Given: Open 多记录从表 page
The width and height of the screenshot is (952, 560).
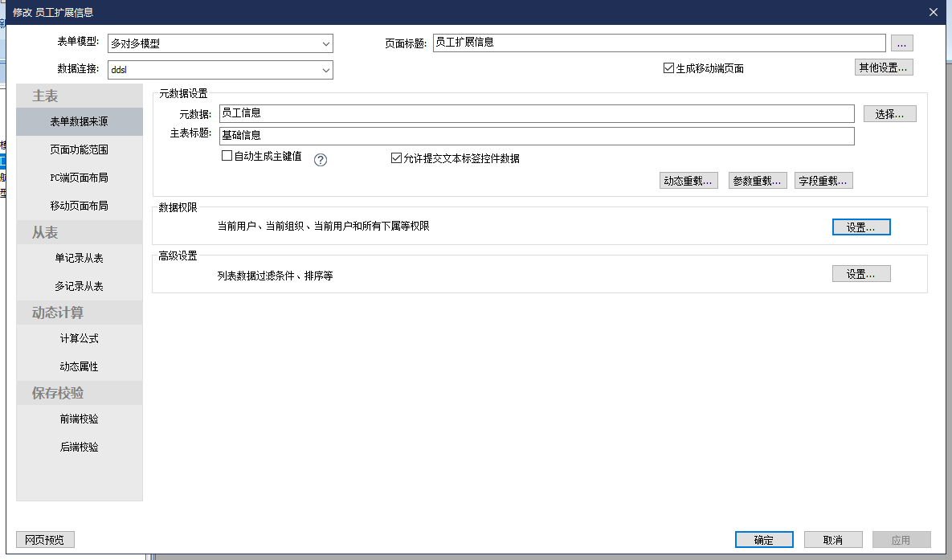Looking at the screenshot, I should coord(79,286).
